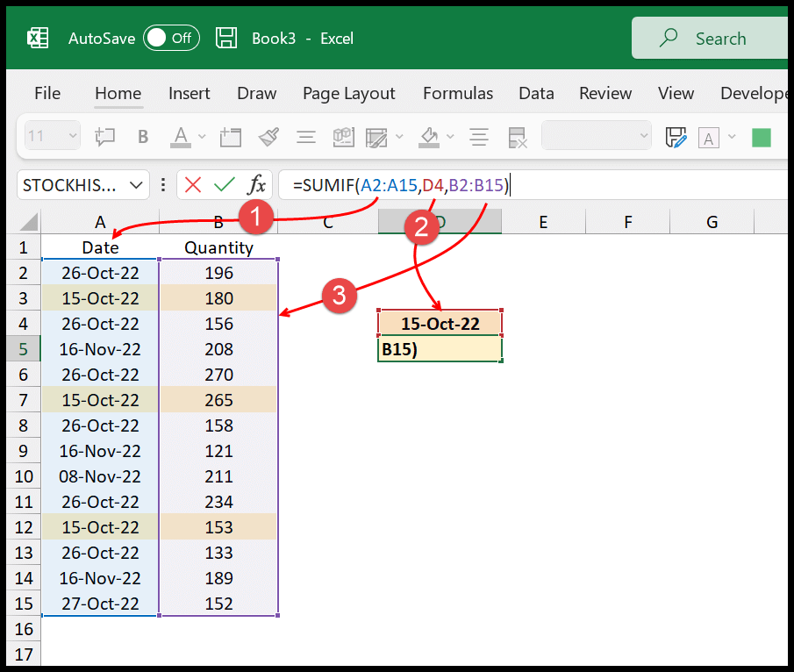
Task: Save the workbook with the floppy icon
Action: [225, 38]
